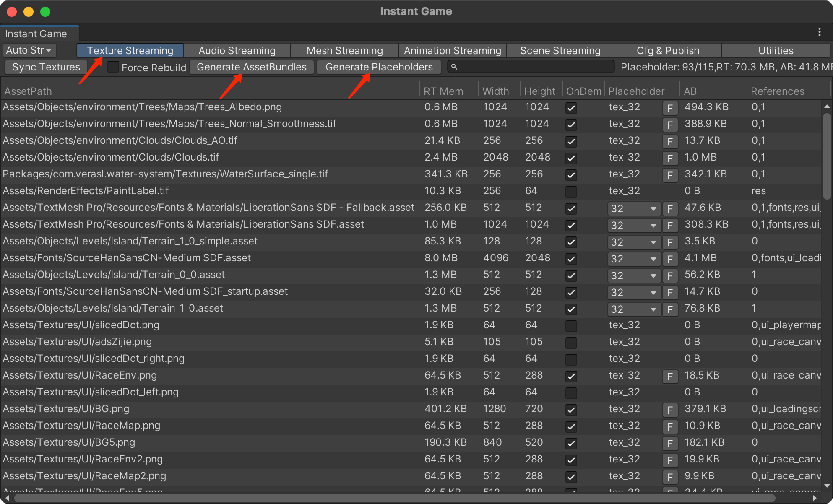Click the Generate AssetBundles button
The width and height of the screenshot is (833, 504).
[252, 67]
